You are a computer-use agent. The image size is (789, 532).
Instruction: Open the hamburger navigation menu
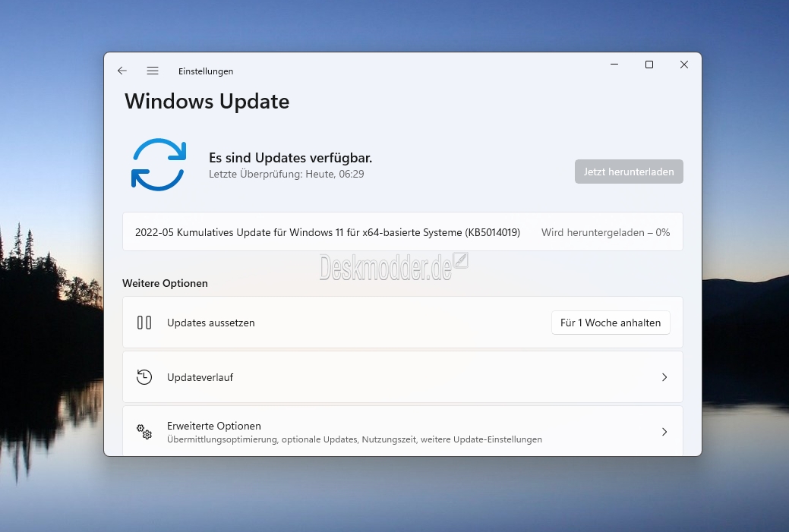(153, 71)
